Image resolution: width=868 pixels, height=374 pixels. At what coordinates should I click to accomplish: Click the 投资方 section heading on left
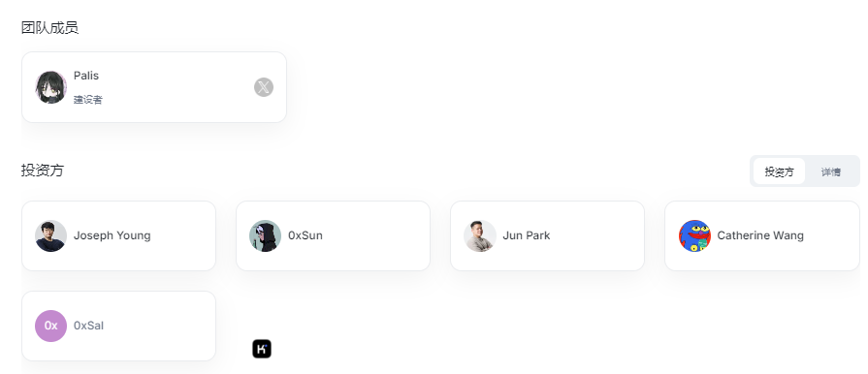43,171
